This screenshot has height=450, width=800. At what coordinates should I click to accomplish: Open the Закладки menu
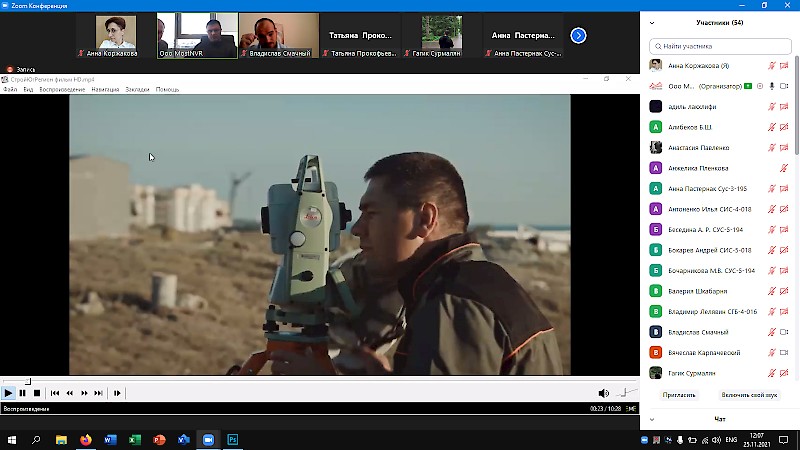(x=137, y=89)
